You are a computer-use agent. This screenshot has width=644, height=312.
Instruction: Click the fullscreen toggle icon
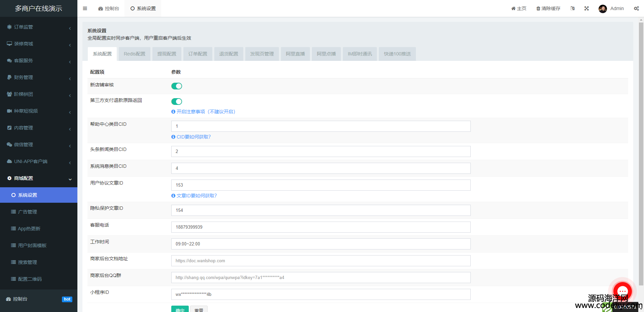[586, 8]
